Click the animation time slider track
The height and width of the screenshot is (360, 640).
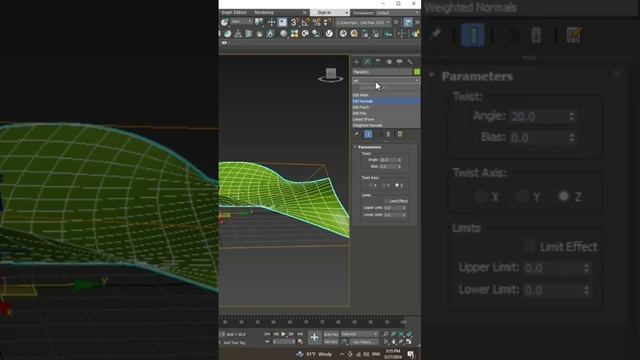pos(313,322)
